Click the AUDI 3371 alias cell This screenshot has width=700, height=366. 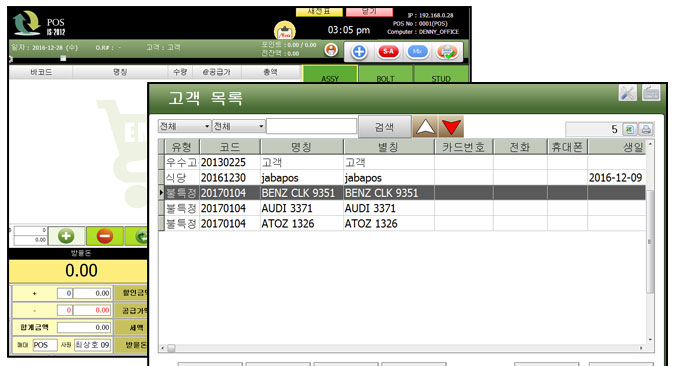coord(388,208)
